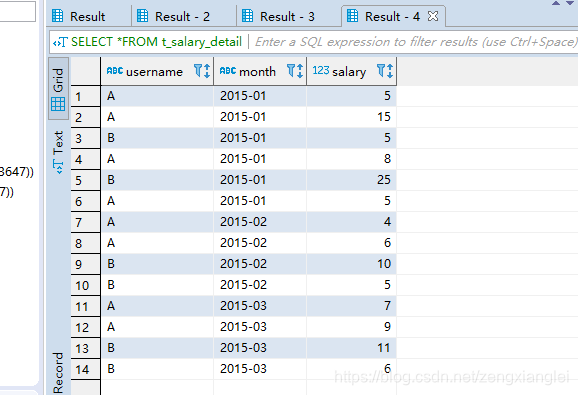Select row number 1 header
Screen dimensions: 578x395
pyautogui.click(x=86, y=97)
